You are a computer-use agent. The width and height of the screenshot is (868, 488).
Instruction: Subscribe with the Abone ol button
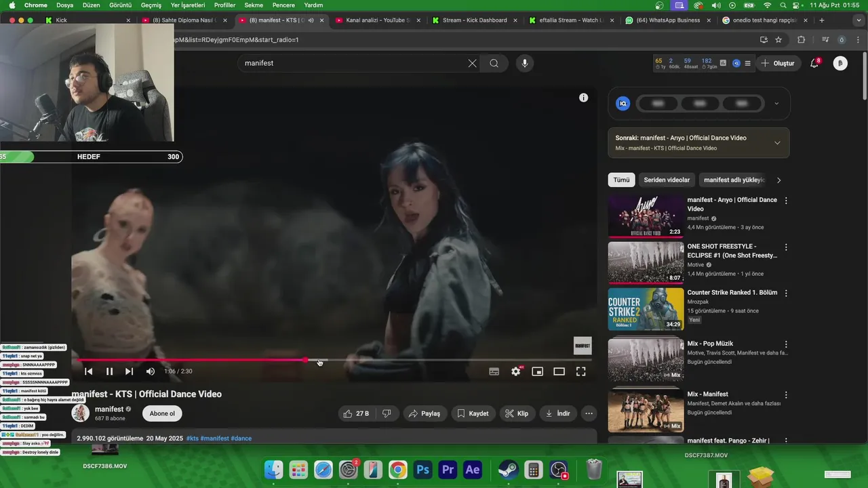162,413
